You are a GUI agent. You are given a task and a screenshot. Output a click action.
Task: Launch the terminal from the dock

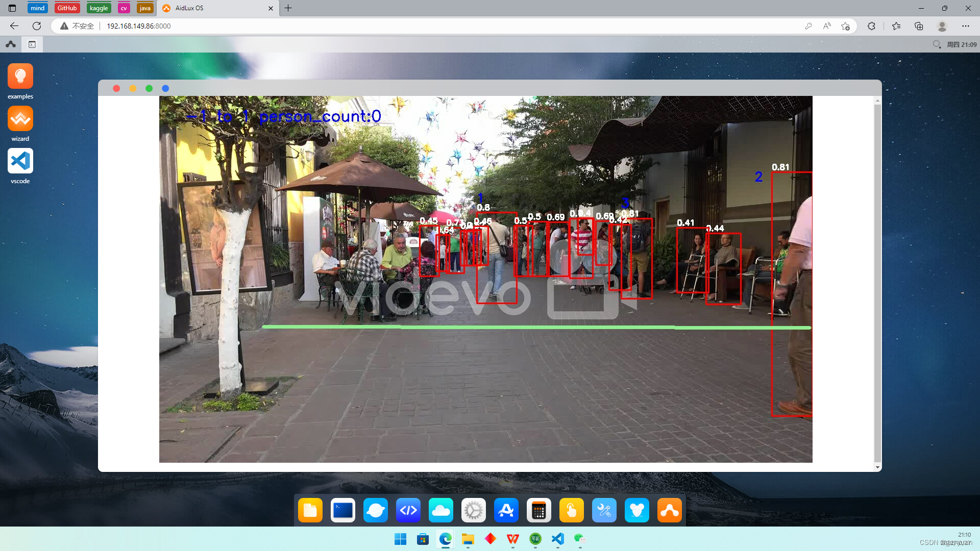coord(343,510)
